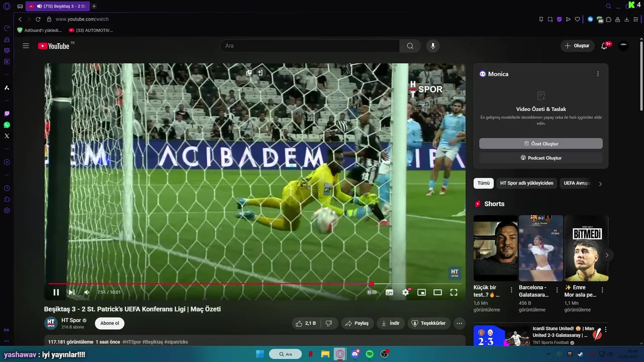Skip to next video in player

tap(71, 292)
